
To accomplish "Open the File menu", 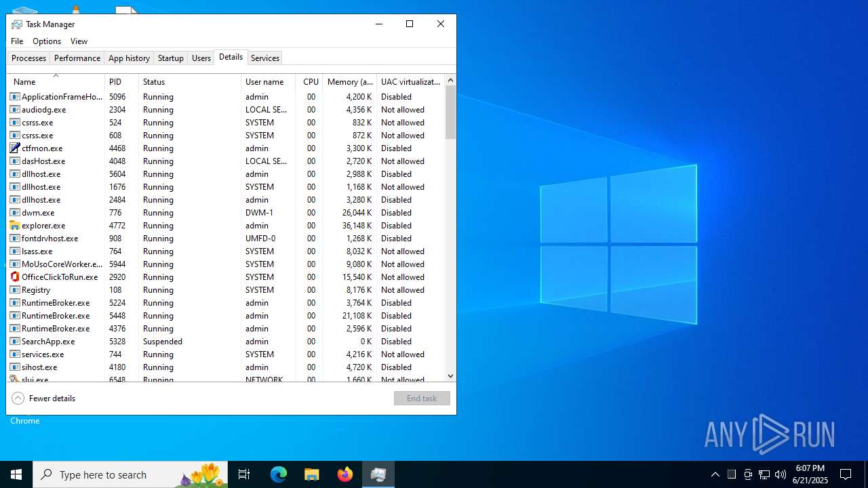I will (x=17, y=41).
